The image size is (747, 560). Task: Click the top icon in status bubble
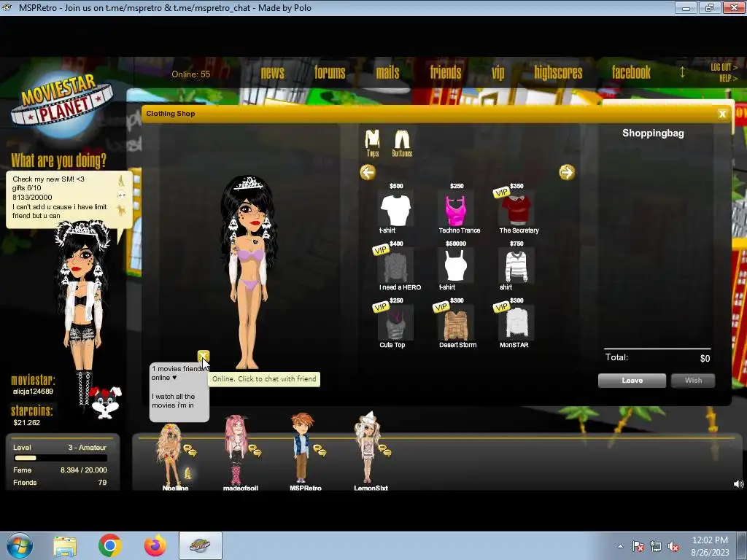121,180
